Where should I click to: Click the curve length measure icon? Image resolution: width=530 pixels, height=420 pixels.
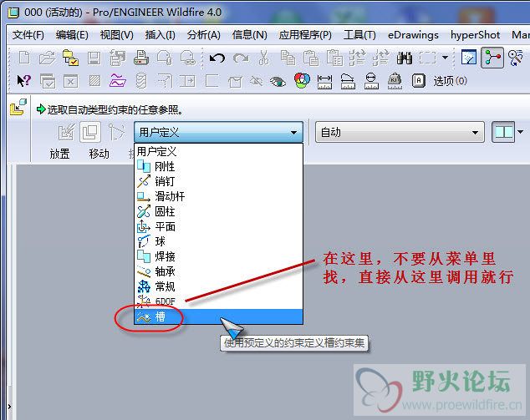[x=348, y=81]
